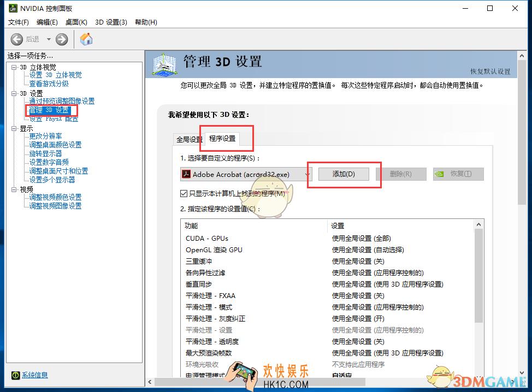
Task: Select 调整视频图像设置 in tree
Action: click(x=55, y=206)
